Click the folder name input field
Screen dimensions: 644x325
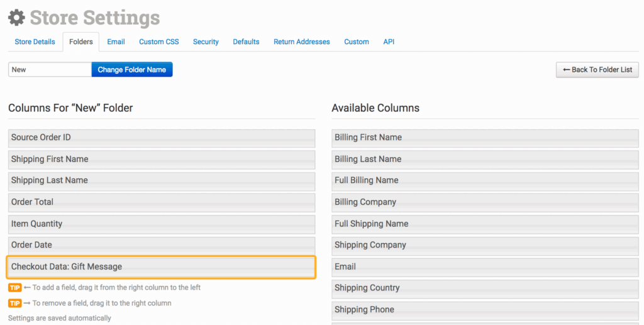50,69
